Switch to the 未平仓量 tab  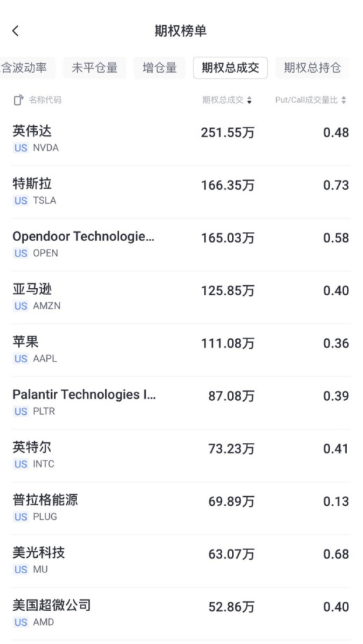click(95, 68)
